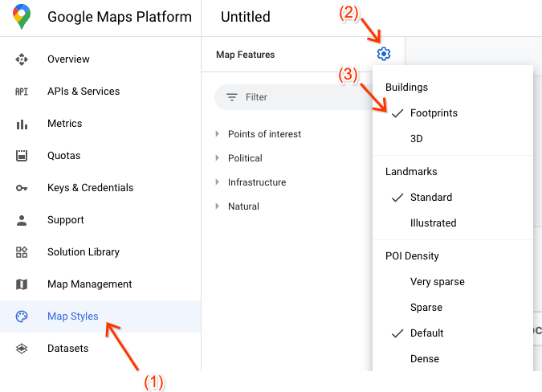Viewport: 542px width, 392px height.
Task: Open the Overview icon in sidebar
Action: coord(22,59)
